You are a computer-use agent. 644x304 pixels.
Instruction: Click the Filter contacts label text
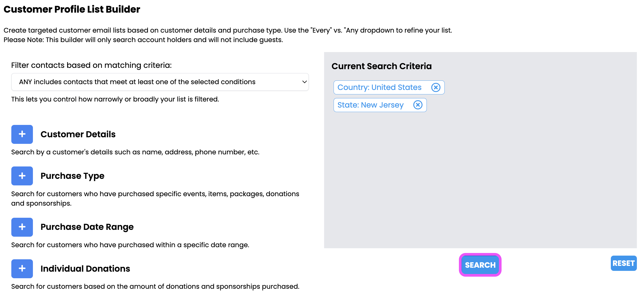(91, 65)
